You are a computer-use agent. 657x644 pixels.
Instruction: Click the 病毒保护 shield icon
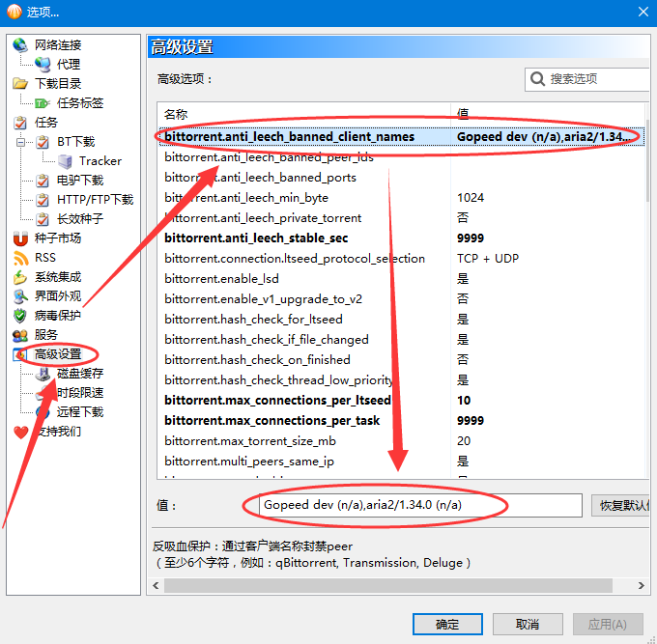tap(20, 316)
